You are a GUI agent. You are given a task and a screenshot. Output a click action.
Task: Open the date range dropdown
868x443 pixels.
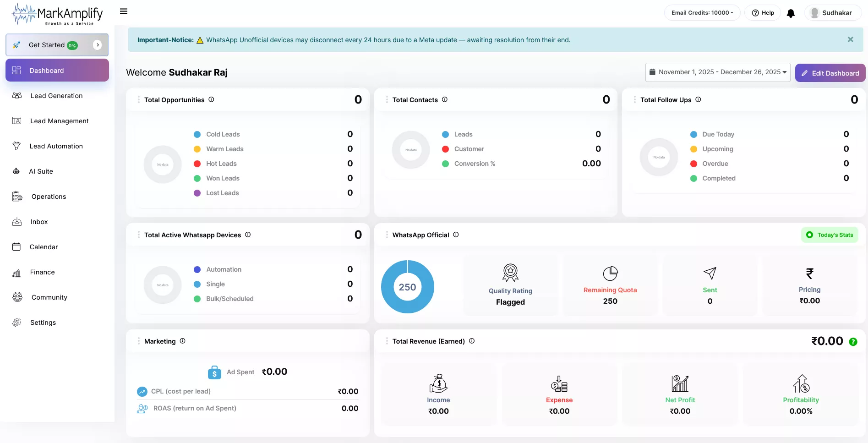717,72
